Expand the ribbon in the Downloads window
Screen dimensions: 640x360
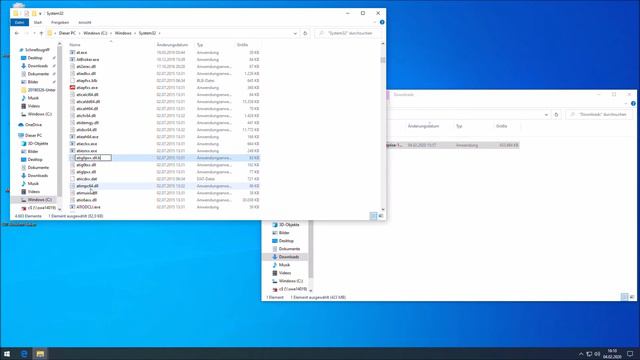[x=627, y=104]
